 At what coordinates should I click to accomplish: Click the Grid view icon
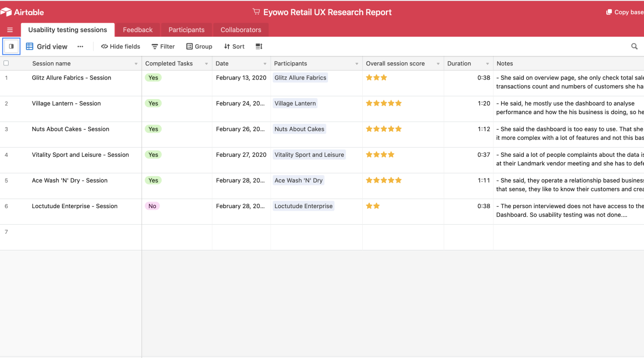(x=30, y=46)
